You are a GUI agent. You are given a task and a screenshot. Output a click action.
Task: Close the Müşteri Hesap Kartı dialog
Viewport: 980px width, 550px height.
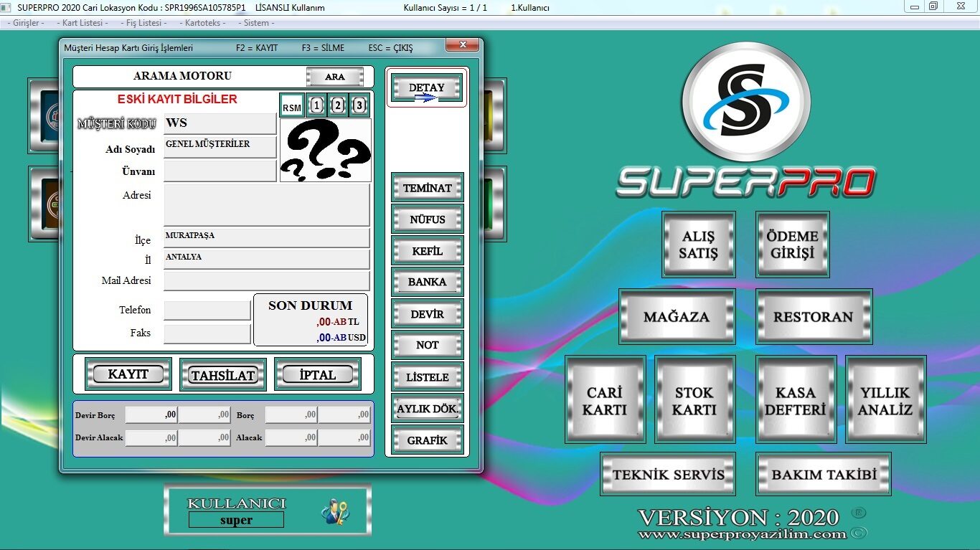[x=462, y=45]
